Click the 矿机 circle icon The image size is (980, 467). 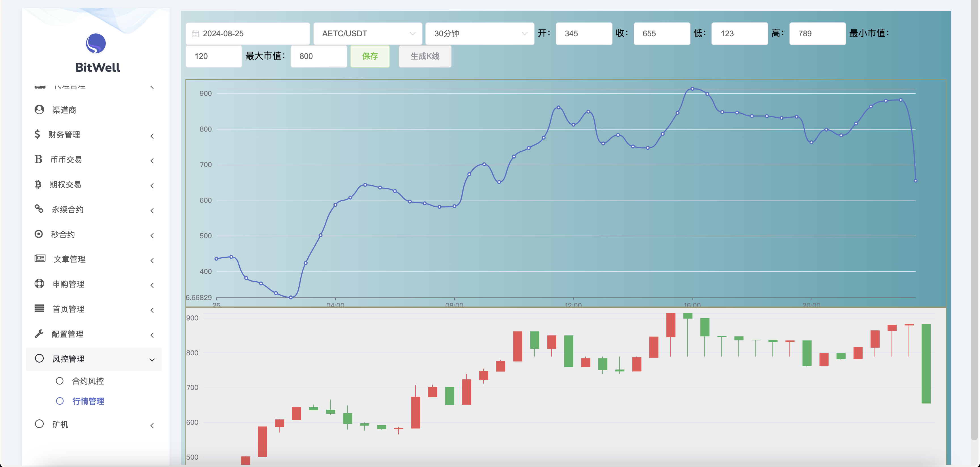click(x=39, y=424)
